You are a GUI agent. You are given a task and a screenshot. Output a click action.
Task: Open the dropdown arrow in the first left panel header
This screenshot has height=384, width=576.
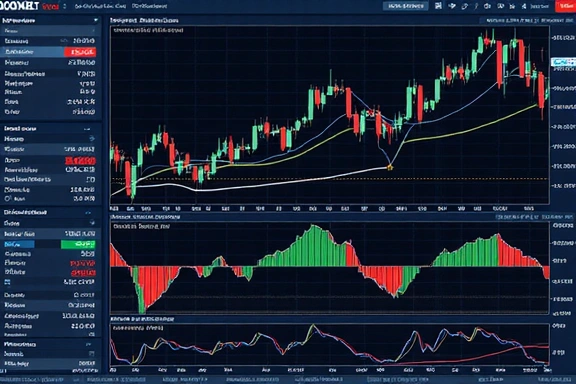[x=96, y=20]
